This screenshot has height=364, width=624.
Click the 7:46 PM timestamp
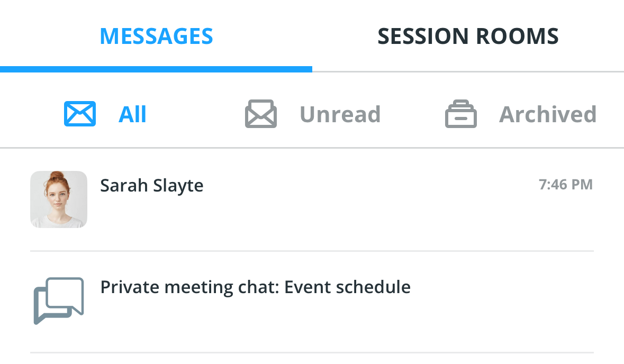coord(565,185)
